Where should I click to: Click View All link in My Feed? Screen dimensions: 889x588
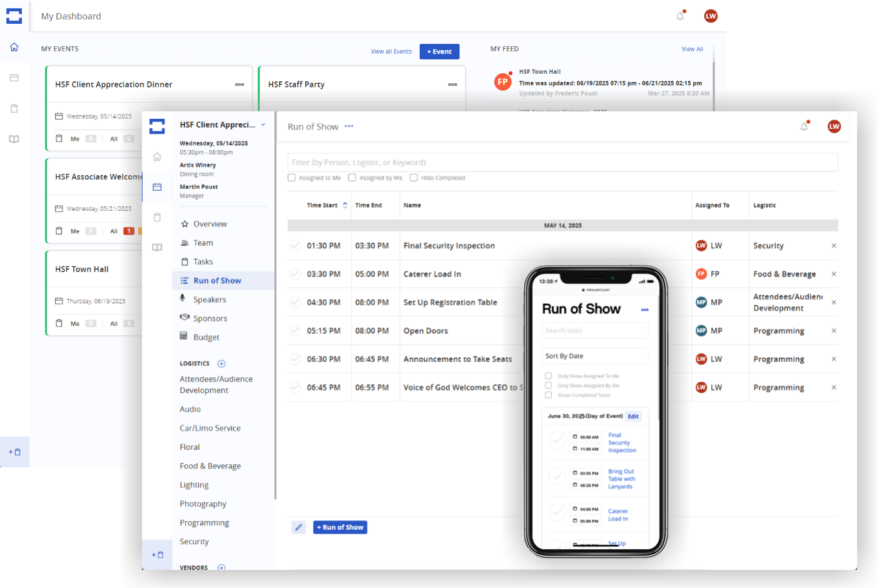(692, 49)
